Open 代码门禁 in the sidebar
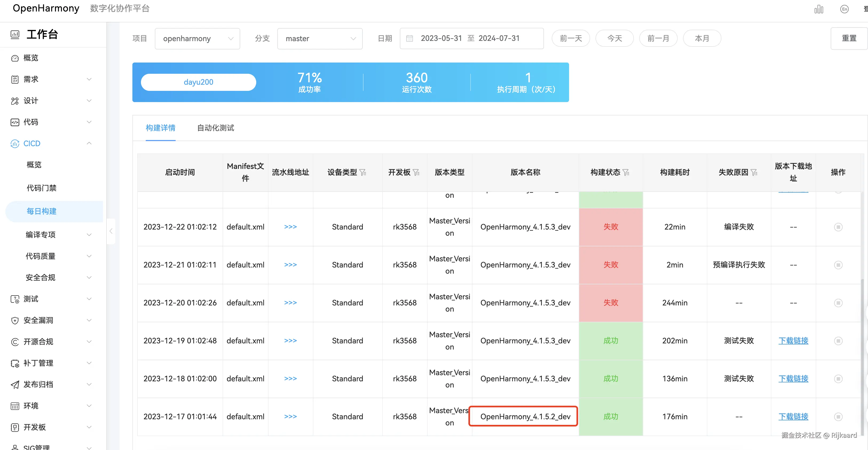Image resolution: width=868 pixels, height=450 pixels. click(41, 188)
